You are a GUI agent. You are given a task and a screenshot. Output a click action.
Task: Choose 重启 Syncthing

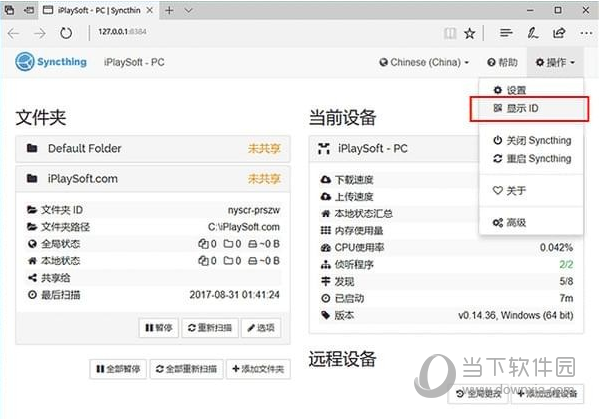532,159
